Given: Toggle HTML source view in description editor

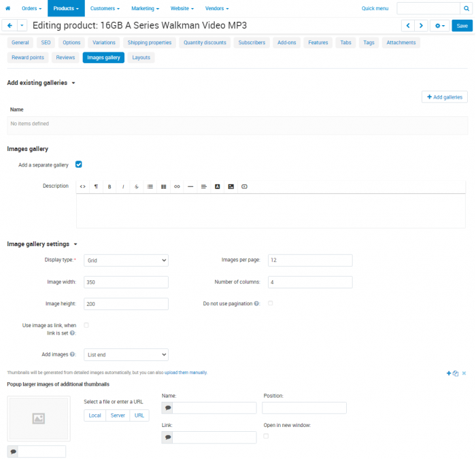Looking at the screenshot, I should (x=82, y=187).
